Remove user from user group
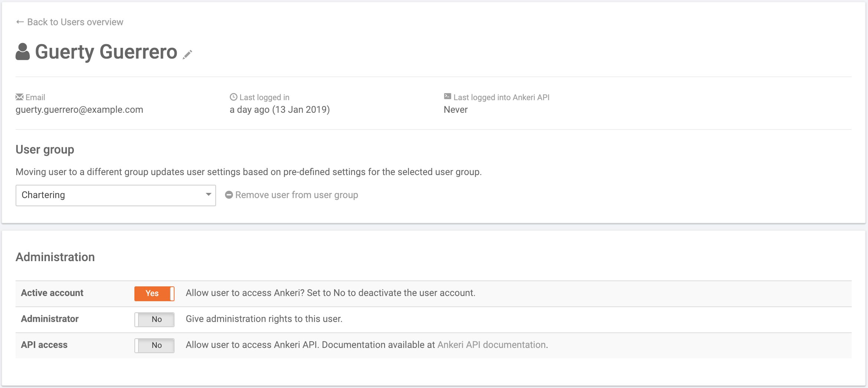This screenshot has height=388, width=868. [x=296, y=195]
